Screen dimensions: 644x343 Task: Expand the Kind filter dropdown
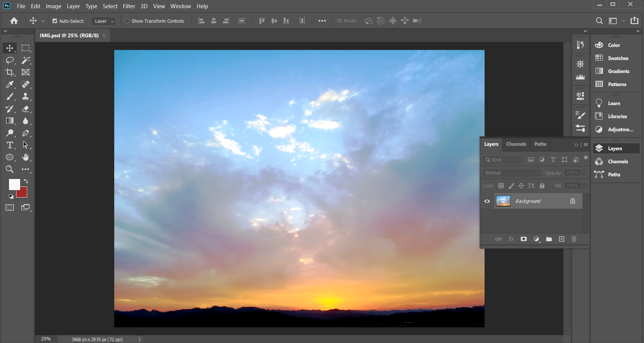[x=503, y=160]
